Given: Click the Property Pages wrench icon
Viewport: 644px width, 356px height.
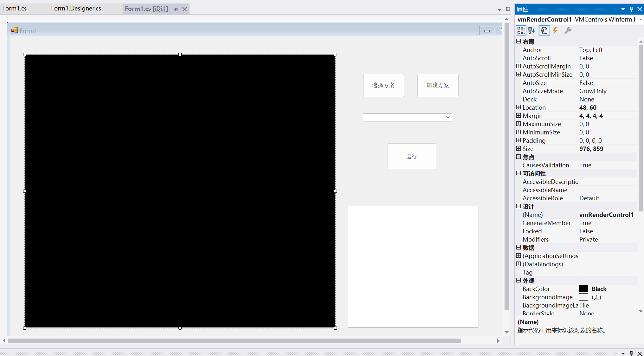Looking at the screenshot, I should coord(568,30).
